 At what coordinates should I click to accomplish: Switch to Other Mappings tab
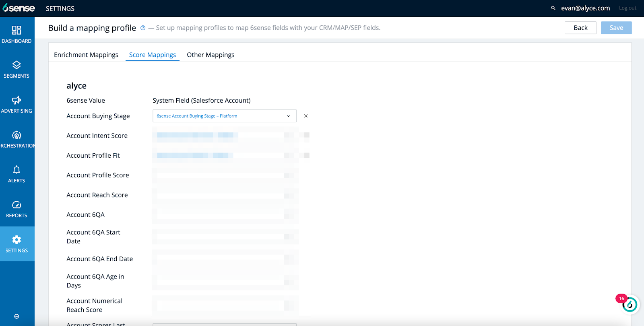coord(211,55)
